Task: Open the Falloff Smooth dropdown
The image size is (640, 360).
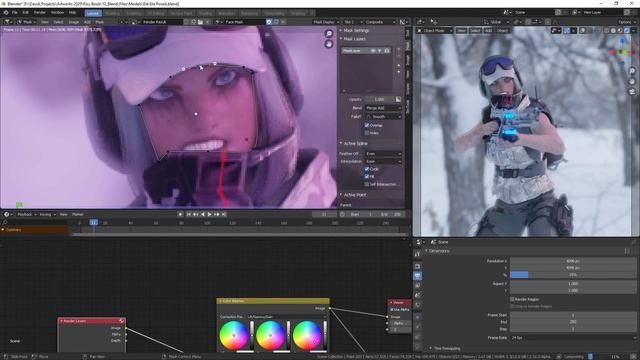Action: click(383, 116)
